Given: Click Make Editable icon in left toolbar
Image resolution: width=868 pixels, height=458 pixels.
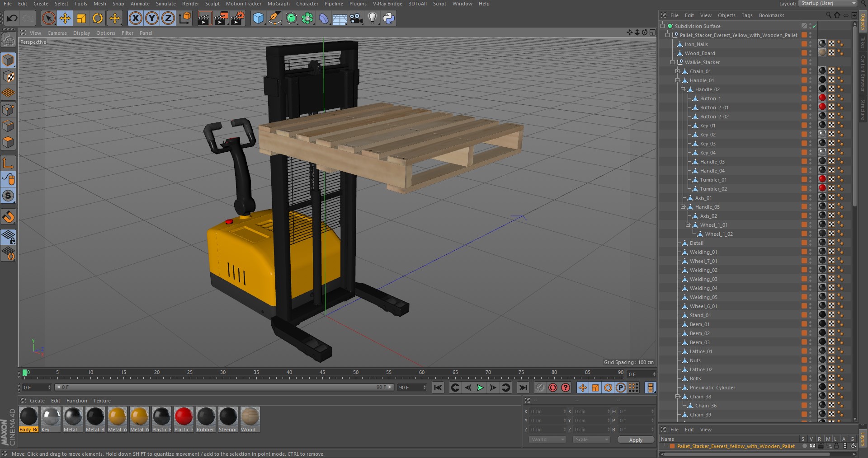Looking at the screenshot, I should click(x=8, y=40).
